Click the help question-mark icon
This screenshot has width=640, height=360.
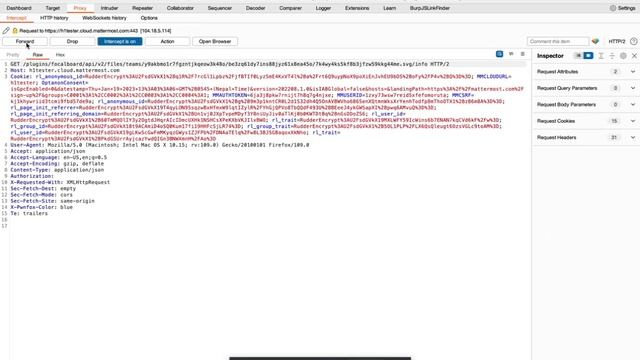tap(633, 41)
